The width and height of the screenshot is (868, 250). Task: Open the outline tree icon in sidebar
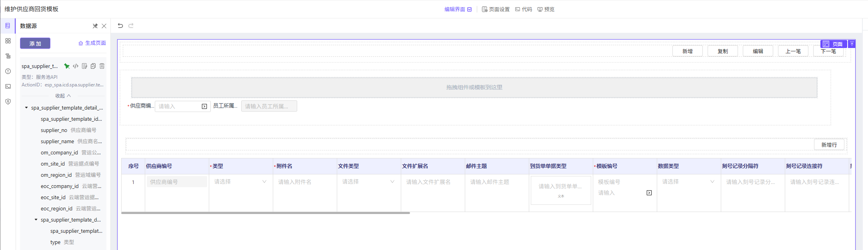tap(8, 56)
